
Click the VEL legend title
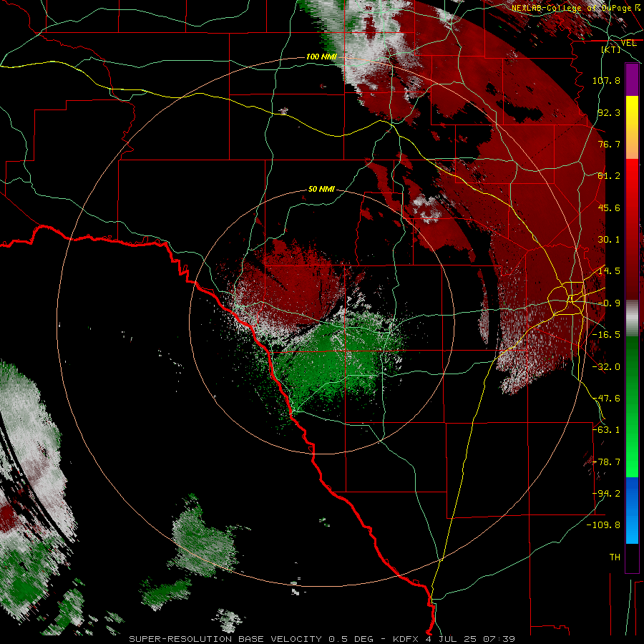(628, 43)
